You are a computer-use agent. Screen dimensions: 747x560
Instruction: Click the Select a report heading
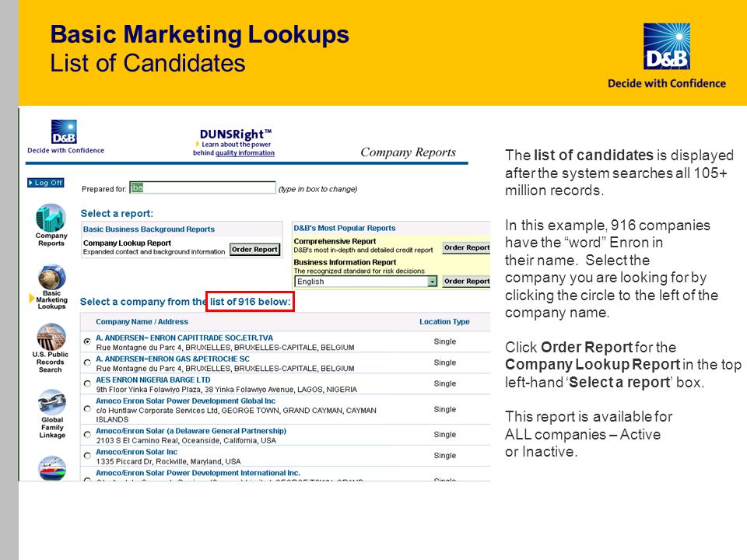[117, 213]
